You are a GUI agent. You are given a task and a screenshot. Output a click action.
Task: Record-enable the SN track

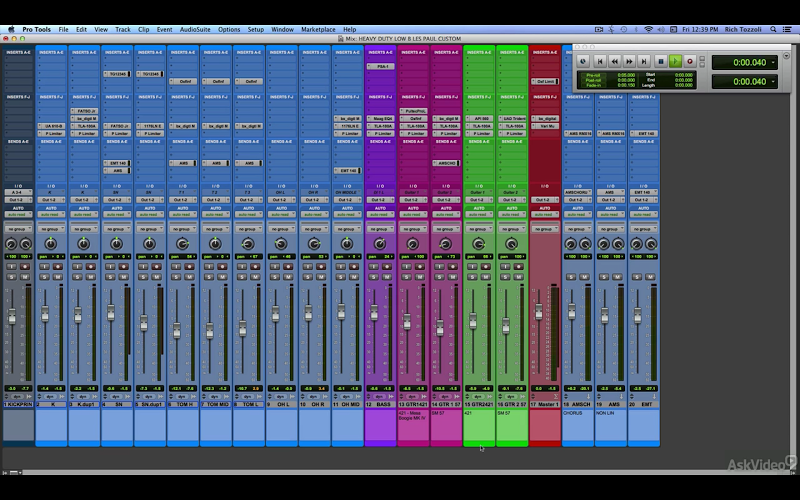[123, 266]
